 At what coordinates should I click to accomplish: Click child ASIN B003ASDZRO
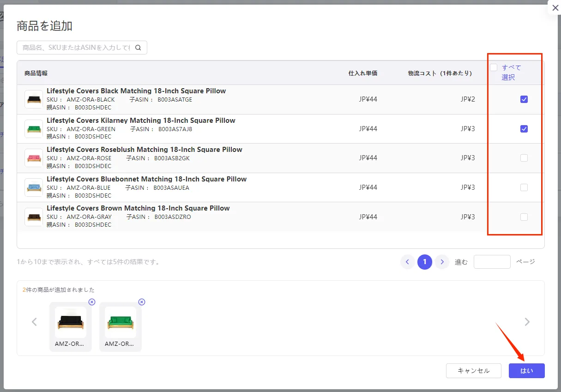tap(173, 217)
